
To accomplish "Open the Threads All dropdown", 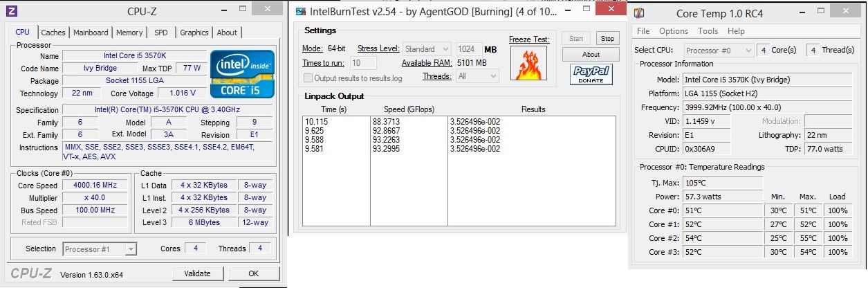I will (477, 76).
